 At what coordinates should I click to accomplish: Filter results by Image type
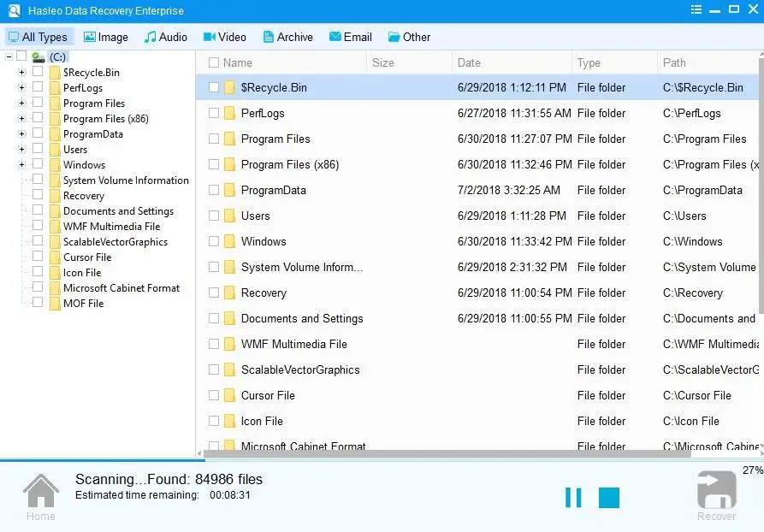coord(106,37)
